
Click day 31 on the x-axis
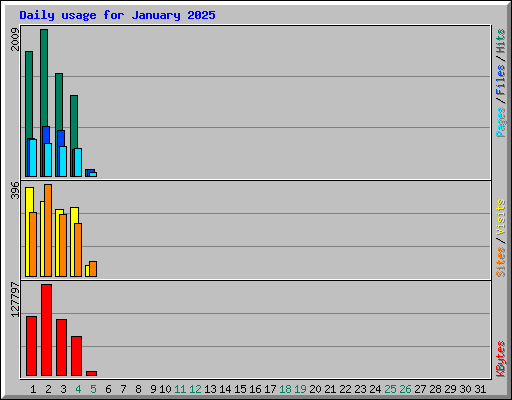480,389
